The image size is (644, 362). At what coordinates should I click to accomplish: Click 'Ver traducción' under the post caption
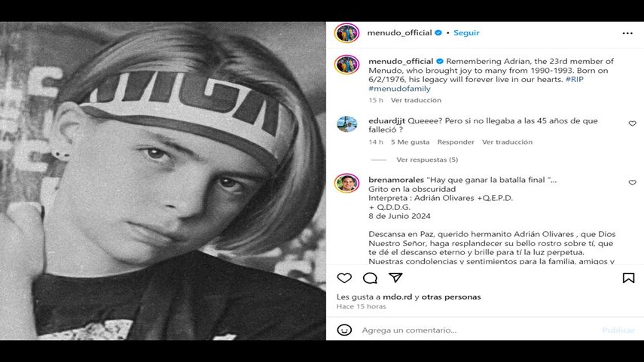(x=415, y=100)
